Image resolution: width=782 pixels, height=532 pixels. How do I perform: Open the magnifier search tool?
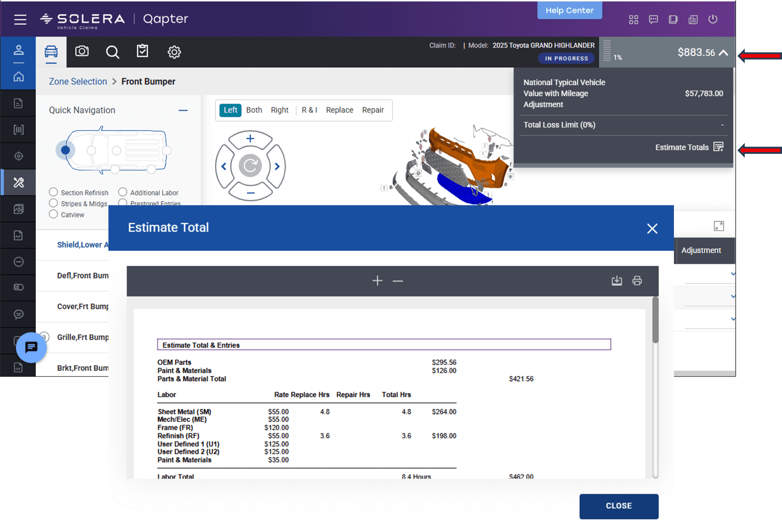click(x=112, y=52)
